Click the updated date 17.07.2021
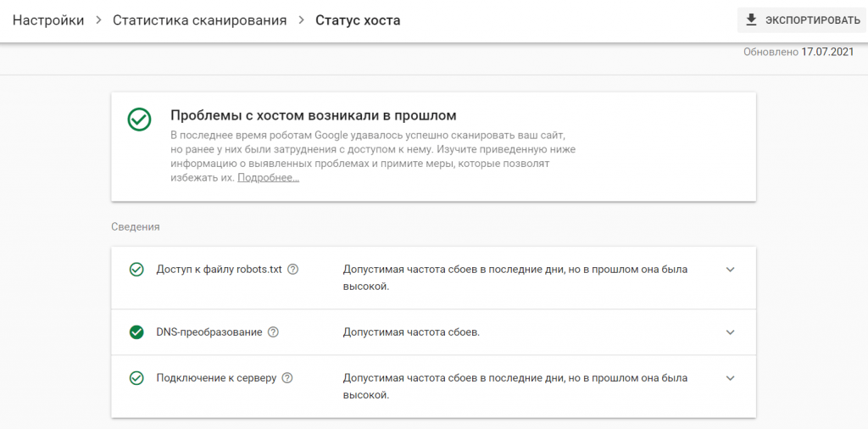Image resolution: width=868 pixels, height=429 pixels. (827, 53)
